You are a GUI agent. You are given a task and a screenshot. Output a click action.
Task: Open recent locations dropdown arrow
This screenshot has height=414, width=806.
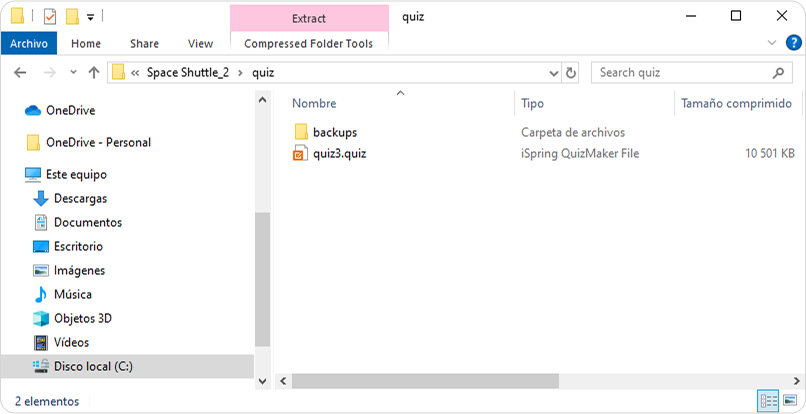[x=74, y=73]
